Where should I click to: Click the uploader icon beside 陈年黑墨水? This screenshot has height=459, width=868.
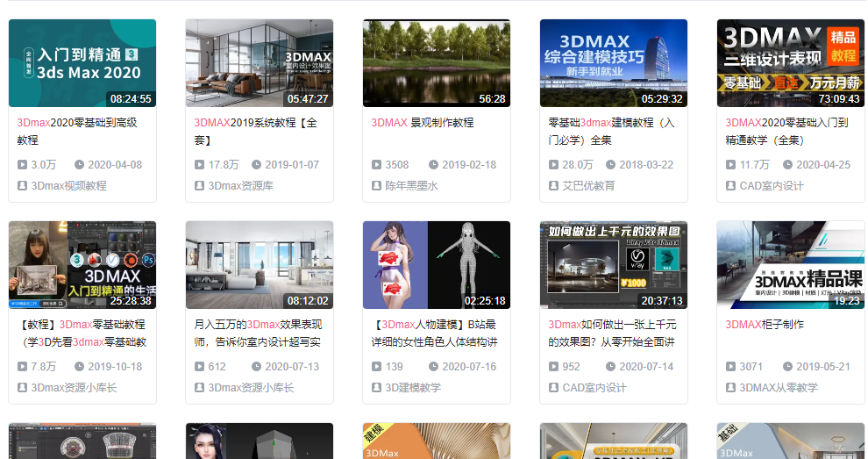pos(376,186)
